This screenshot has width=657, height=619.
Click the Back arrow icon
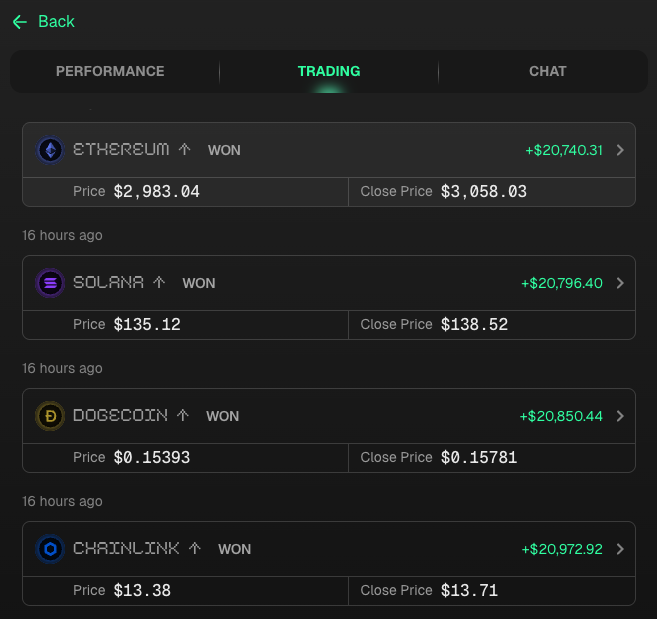click(20, 22)
